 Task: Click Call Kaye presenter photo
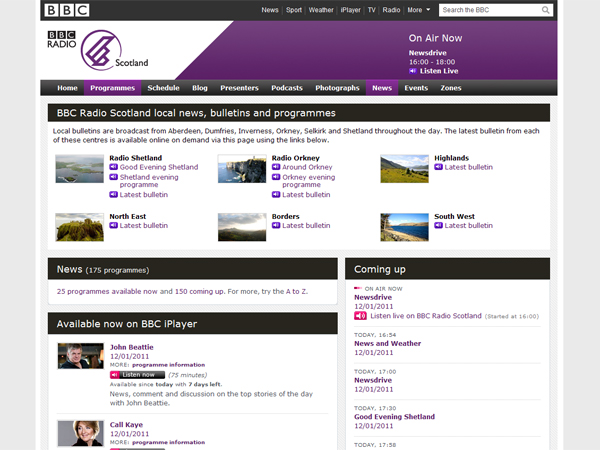80,433
